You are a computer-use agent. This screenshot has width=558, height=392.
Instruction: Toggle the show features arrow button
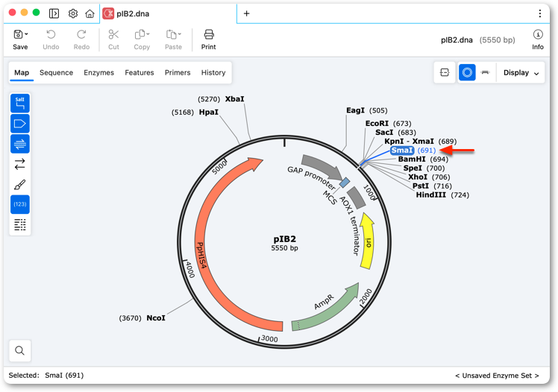point(20,124)
